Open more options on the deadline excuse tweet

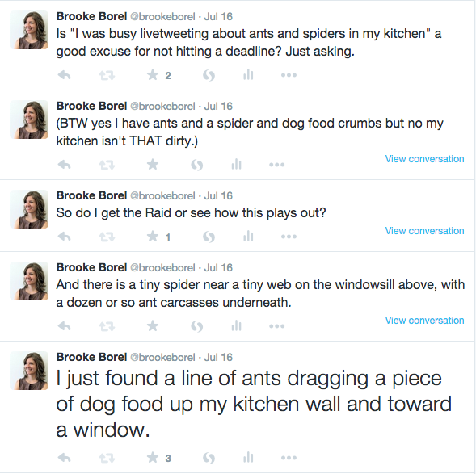point(289,75)
